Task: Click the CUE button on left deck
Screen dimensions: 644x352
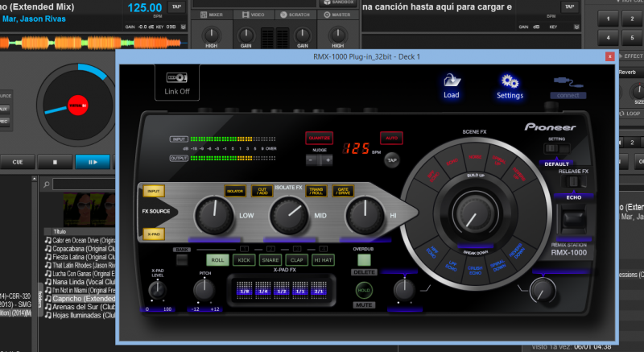Action: [x=17, y=162]
